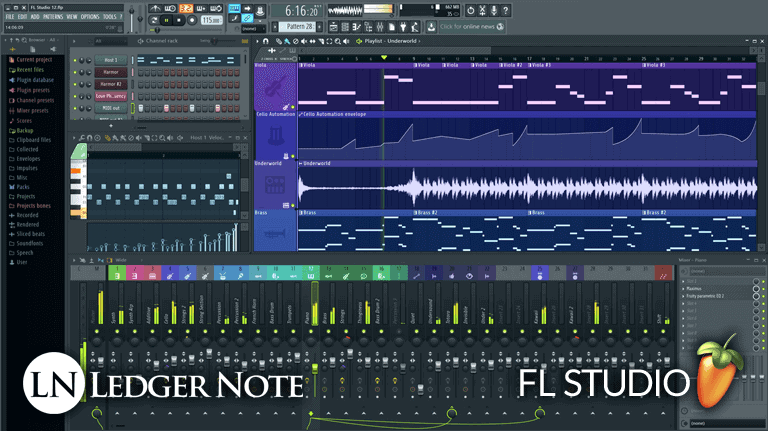The image size is (768, 431).
Task: Toggle the orange 3.2.1 countdown button
Action: point(186,8)
